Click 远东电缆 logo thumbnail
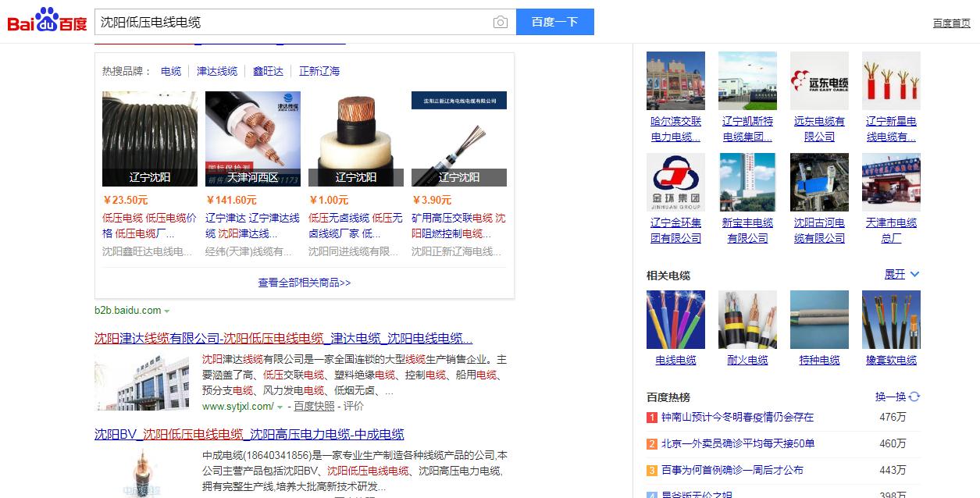The image size is (980, 498). tap(820, 80)
